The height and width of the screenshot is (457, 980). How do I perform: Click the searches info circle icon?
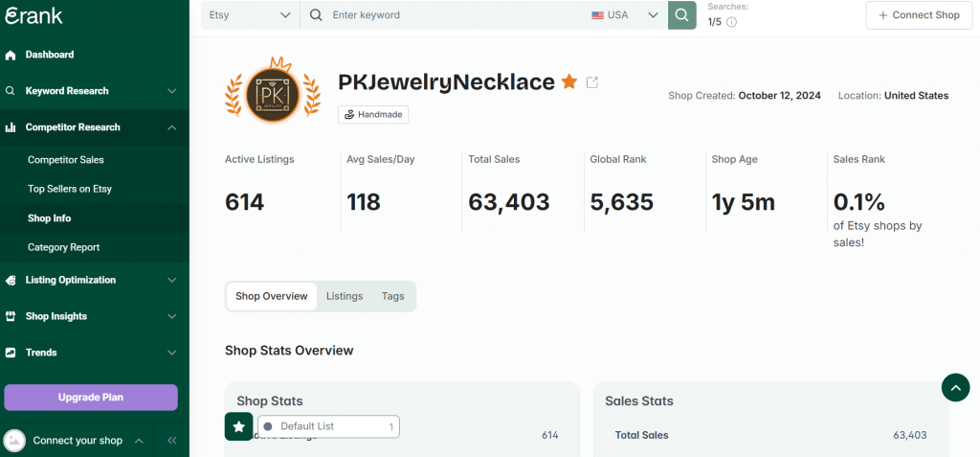[731, 22]
